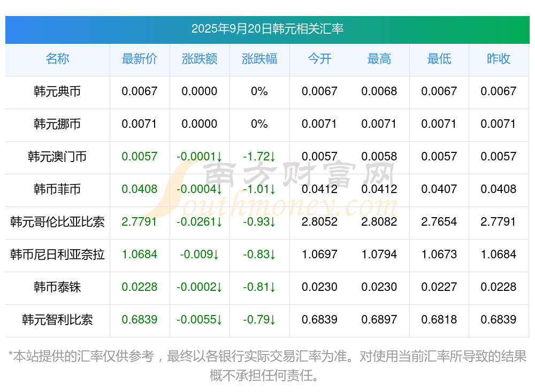Click the -0.79↓ change percent

[259, 320]
